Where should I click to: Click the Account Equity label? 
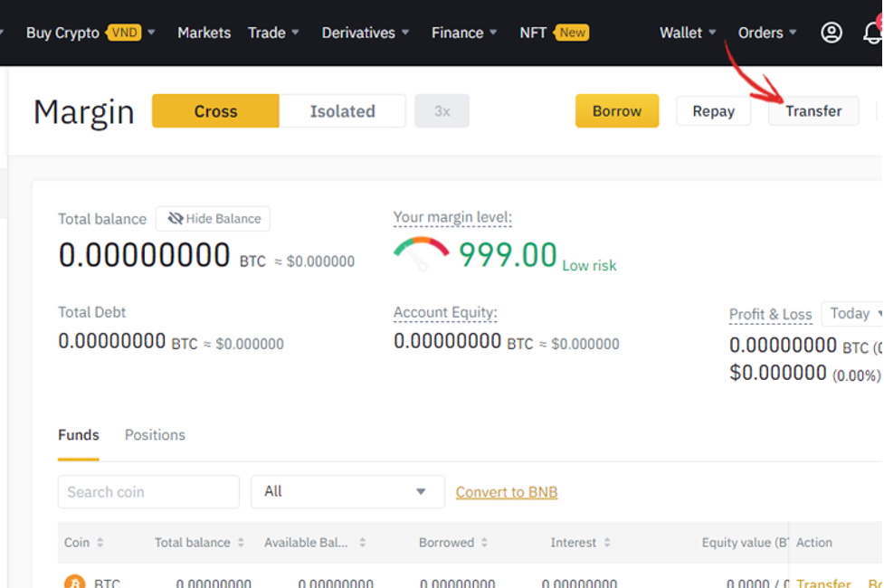445,312
